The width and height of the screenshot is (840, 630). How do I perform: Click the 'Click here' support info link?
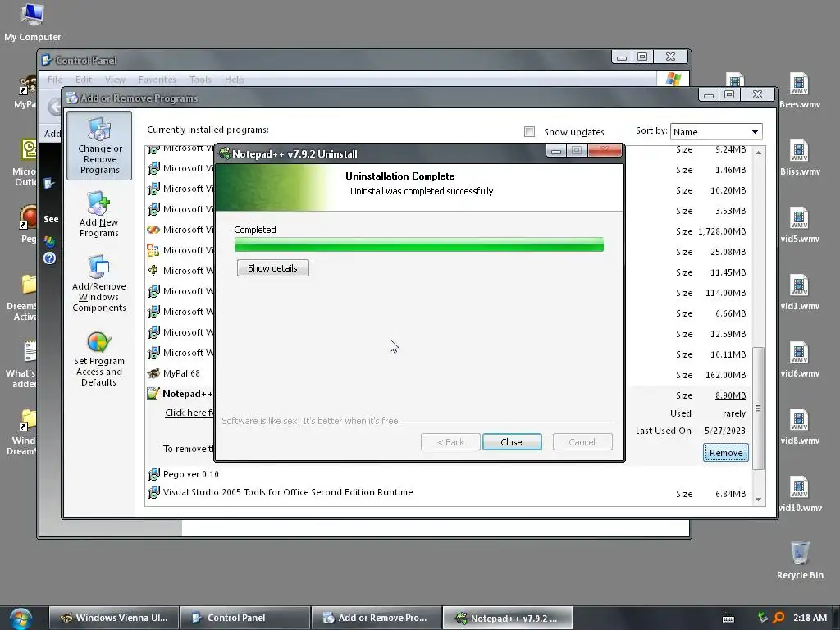coord(189,413)
